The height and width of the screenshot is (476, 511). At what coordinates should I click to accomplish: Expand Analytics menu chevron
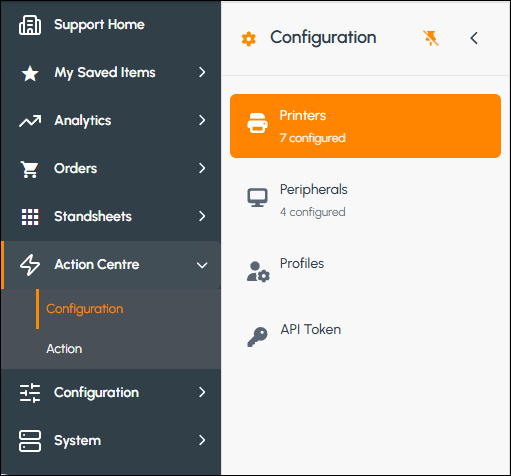[x=202, y=120]
